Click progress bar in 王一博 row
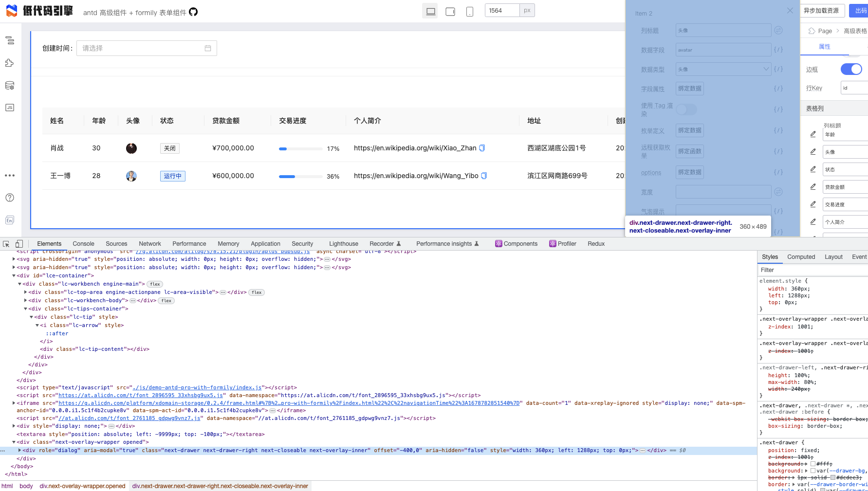Viewport: 868px width, 491px height. click(300, 176)
